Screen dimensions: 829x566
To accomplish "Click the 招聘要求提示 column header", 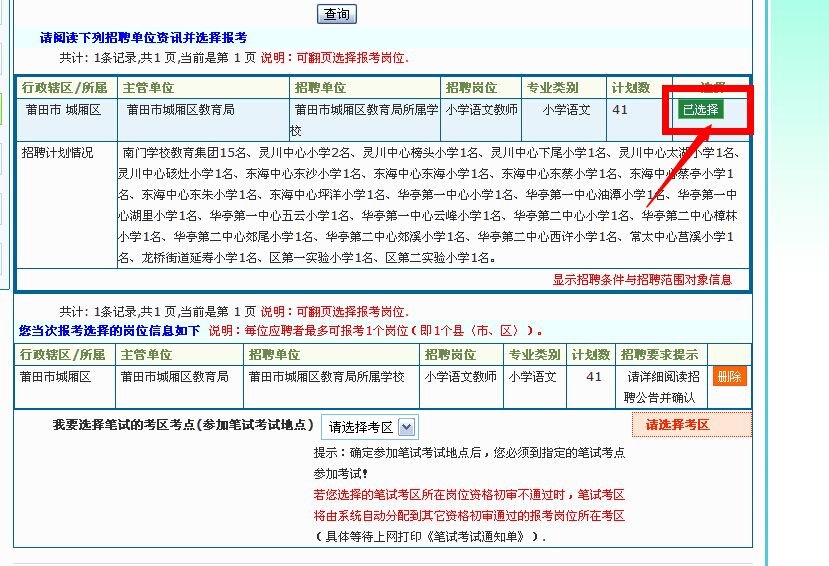I will point(659,355).
